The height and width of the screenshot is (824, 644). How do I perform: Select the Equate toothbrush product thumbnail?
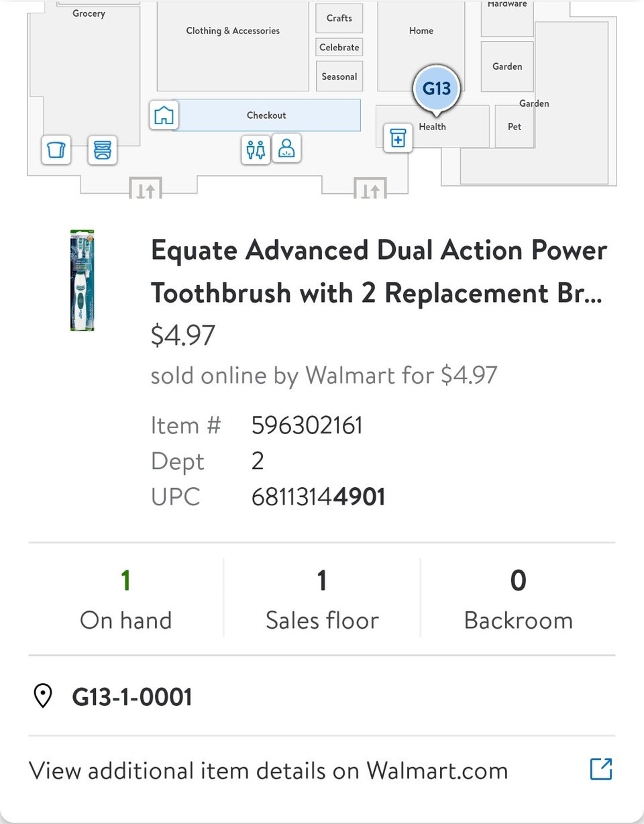click(83, 280)
